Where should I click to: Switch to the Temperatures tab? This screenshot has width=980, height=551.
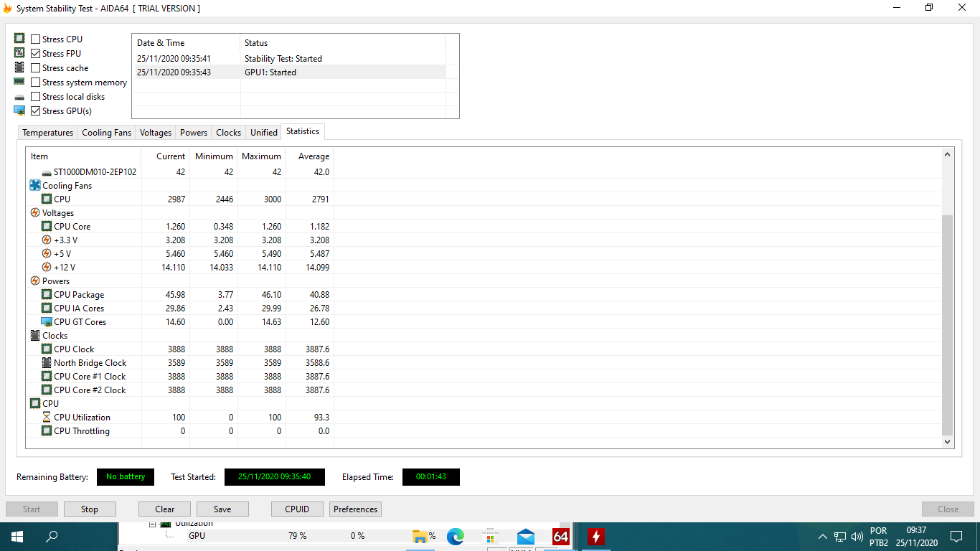tap(48, 133)
